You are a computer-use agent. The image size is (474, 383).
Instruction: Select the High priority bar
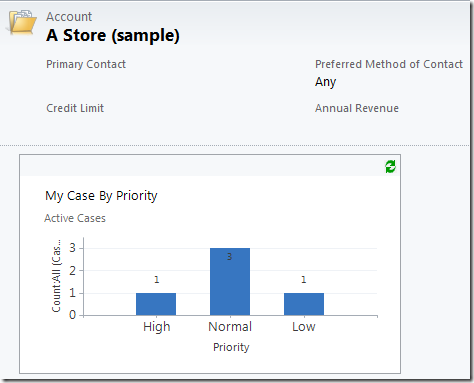[x=156, y=304]
